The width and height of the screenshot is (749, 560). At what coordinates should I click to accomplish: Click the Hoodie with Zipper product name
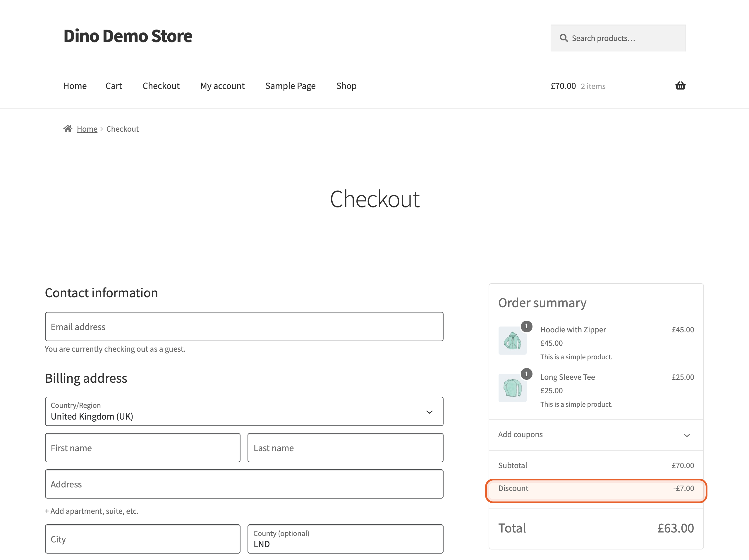573,329
